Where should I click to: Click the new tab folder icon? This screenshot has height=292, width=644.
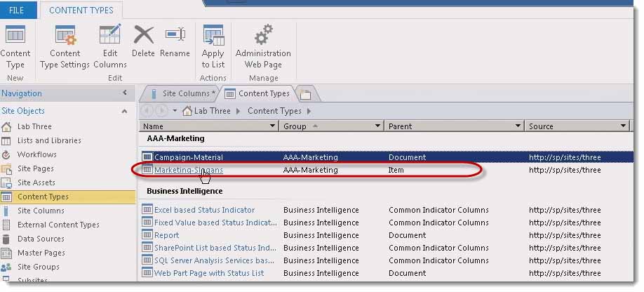pos(305,95)
